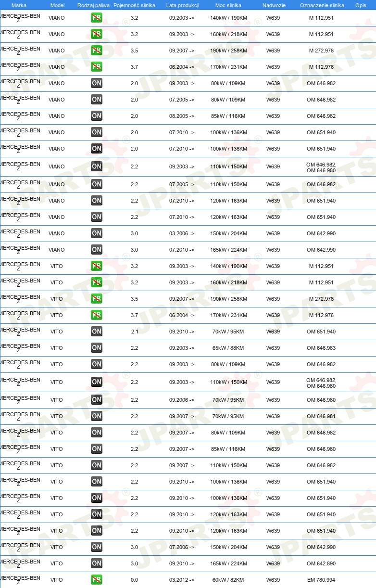Select production date 09.2006 ->
376x588 pixels.
click(x=182, y=400)
